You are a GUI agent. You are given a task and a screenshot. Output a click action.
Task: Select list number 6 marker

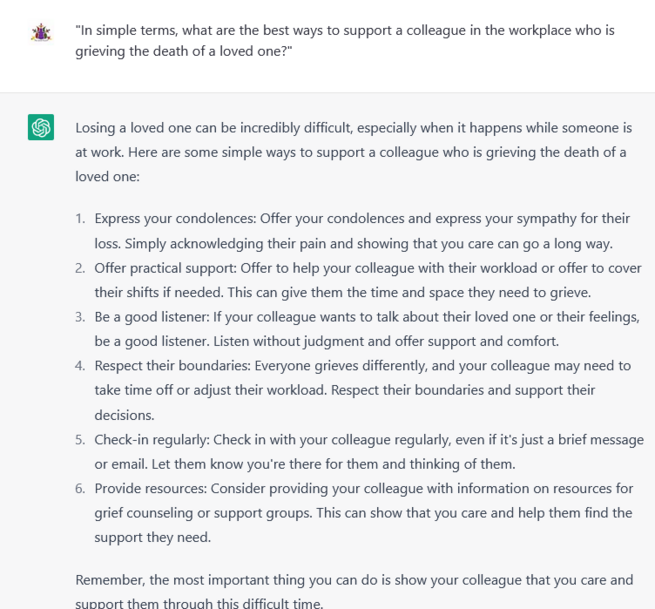[80, 489]
